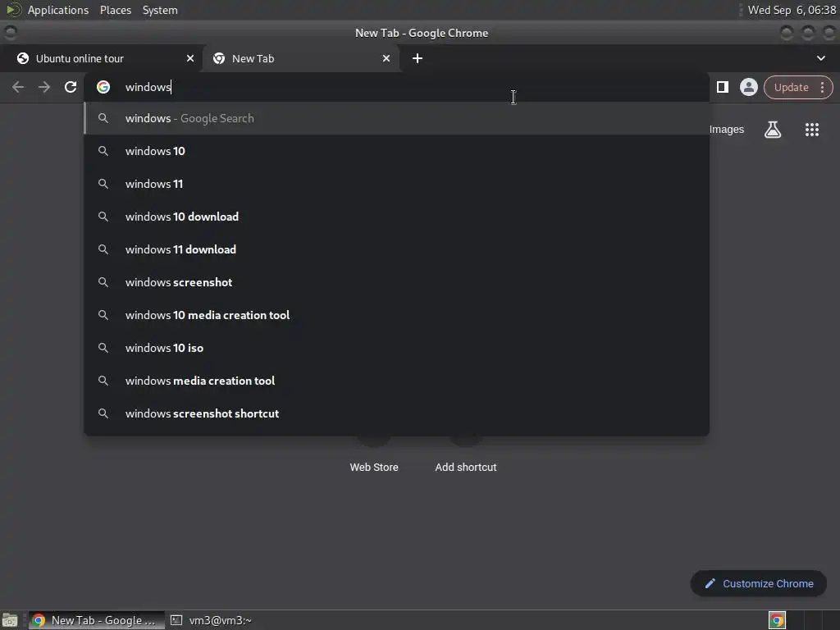
Task: Click in the address bar input
Action: tap(396, 87)
